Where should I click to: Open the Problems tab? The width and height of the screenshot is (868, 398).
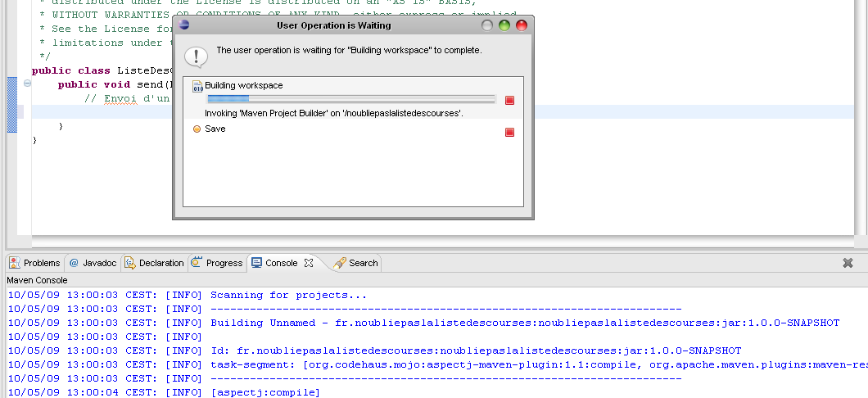pos(35,263)
